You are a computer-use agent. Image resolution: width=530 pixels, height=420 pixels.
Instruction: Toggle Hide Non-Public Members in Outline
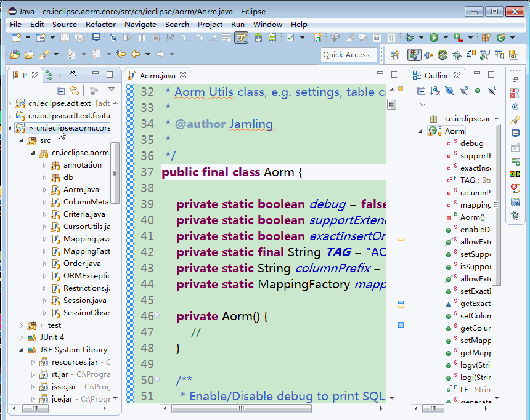point(478,91)
